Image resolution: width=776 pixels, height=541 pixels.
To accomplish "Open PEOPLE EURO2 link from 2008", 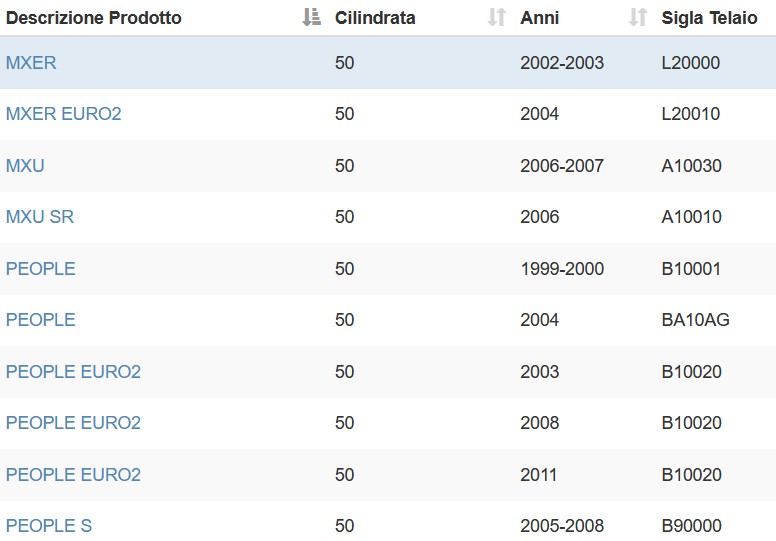I will [73, 423].
